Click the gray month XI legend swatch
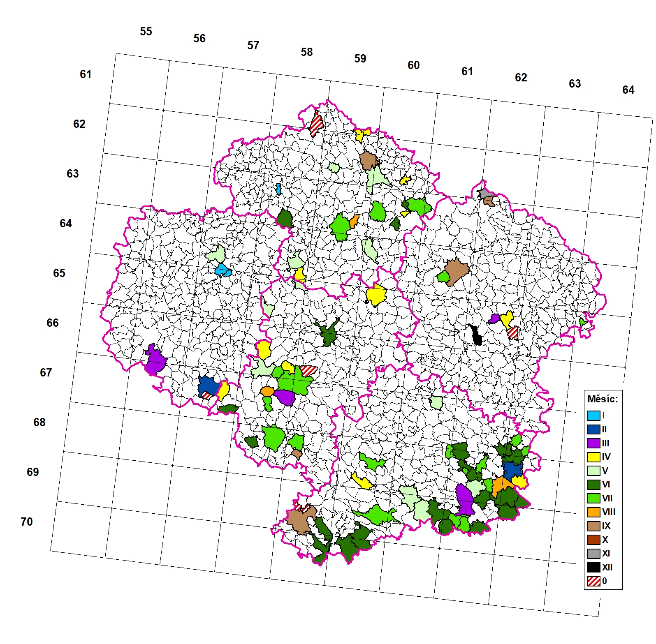Image resolution: width=656 pixels, height=644 pixels. click(x=593, y=554)
